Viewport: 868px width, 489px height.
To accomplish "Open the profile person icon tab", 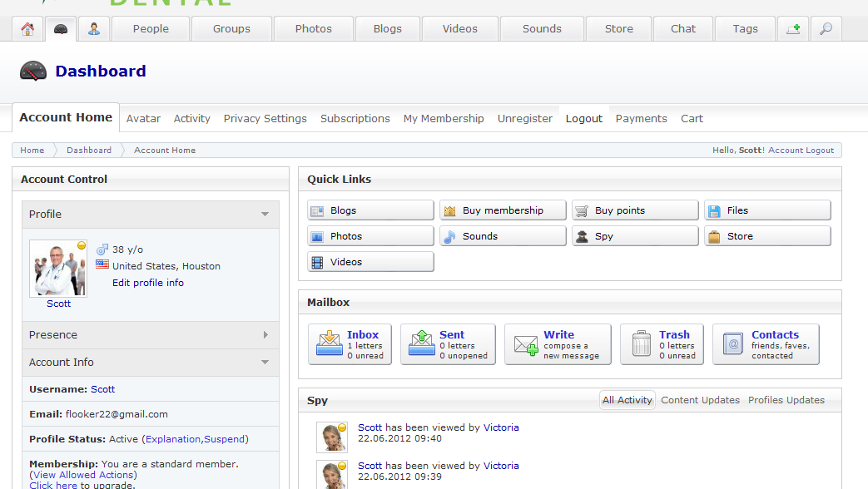I will coord(94,29).
